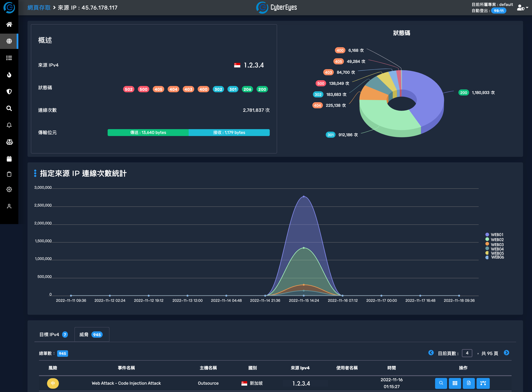
Task: Go to previous page with left arrow
Action: pos(431,353)
